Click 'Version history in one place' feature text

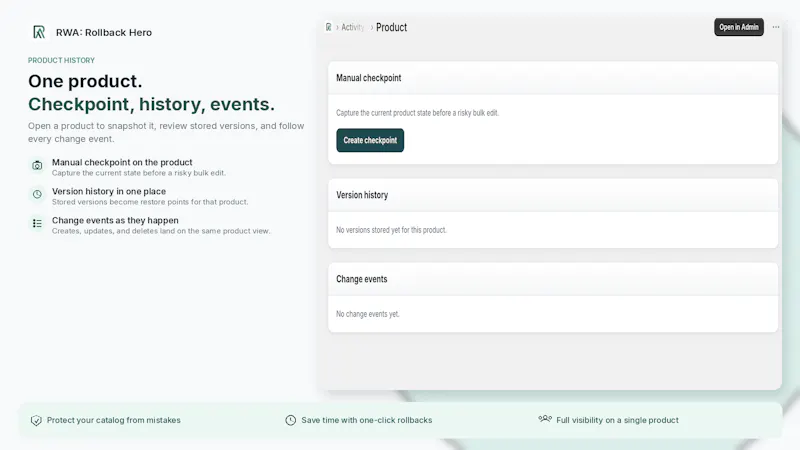tap(109, 191)
